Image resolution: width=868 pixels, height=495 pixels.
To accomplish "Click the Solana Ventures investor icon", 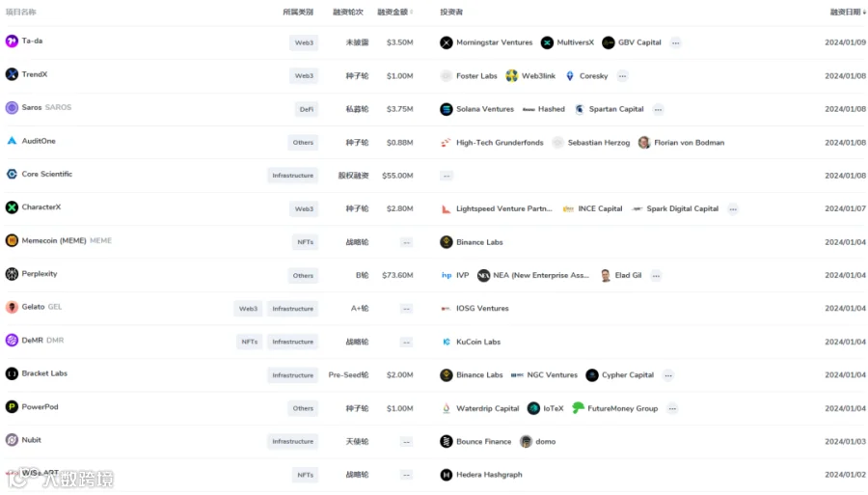I will tap(447, 109).
